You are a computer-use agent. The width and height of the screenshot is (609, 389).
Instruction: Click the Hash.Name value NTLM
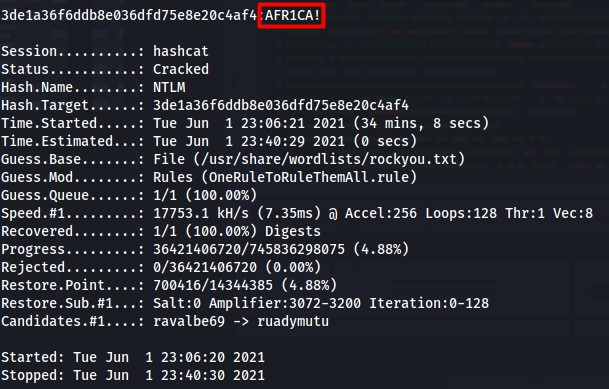pyautogui.click(x=169, y=87)
